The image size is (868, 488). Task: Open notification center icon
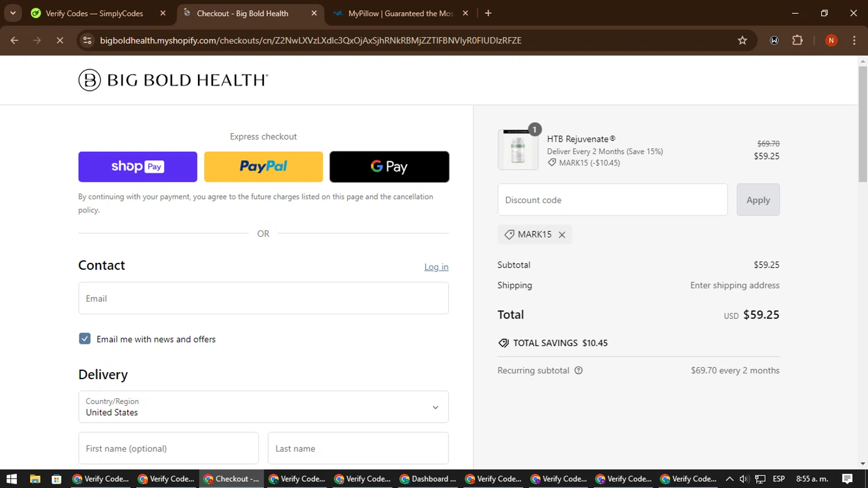tap(847, 479)
